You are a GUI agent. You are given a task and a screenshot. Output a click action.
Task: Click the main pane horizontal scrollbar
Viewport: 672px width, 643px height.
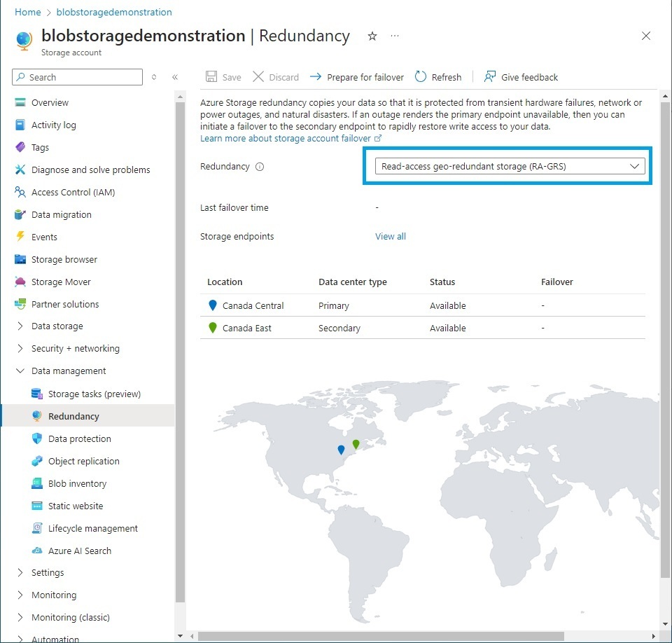[x=381, y=636]
